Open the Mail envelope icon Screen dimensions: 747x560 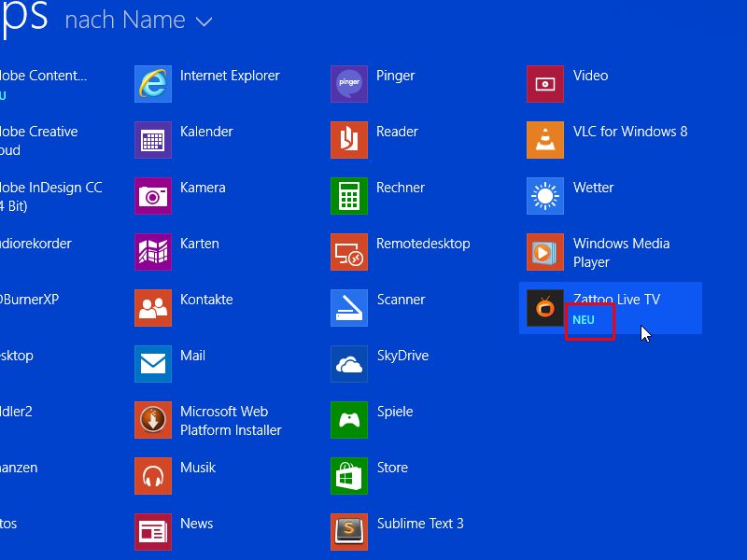tap(153, 364)
